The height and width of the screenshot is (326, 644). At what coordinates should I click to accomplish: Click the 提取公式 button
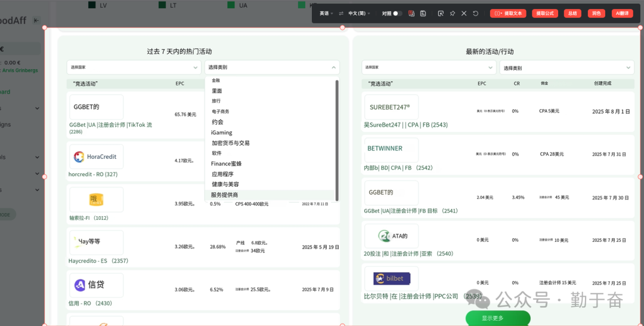click(x=545, y=14)
